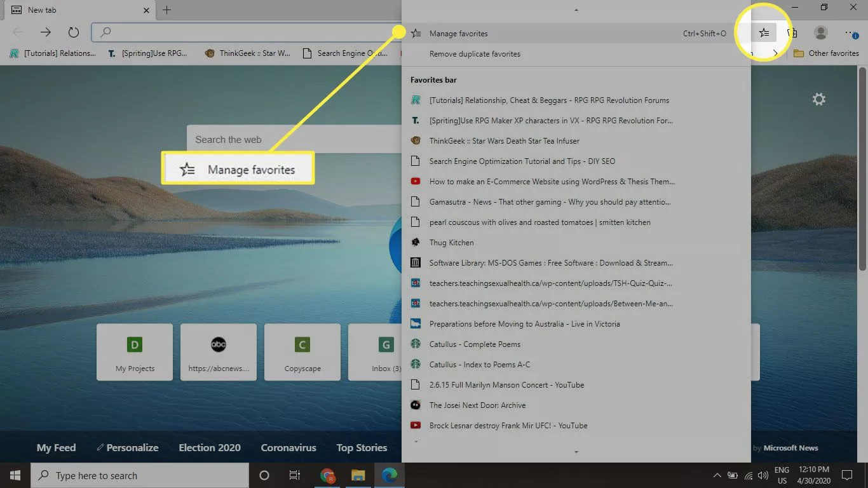Click the browser address bar
This screenshot has width=868, height=488.
248,32
